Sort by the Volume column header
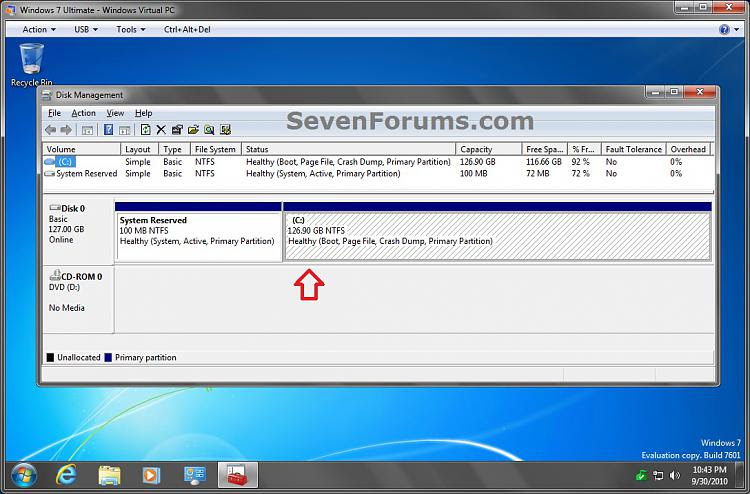Image resolution: width=750 pixels, height=494 pixels. [x=81, y=149]
